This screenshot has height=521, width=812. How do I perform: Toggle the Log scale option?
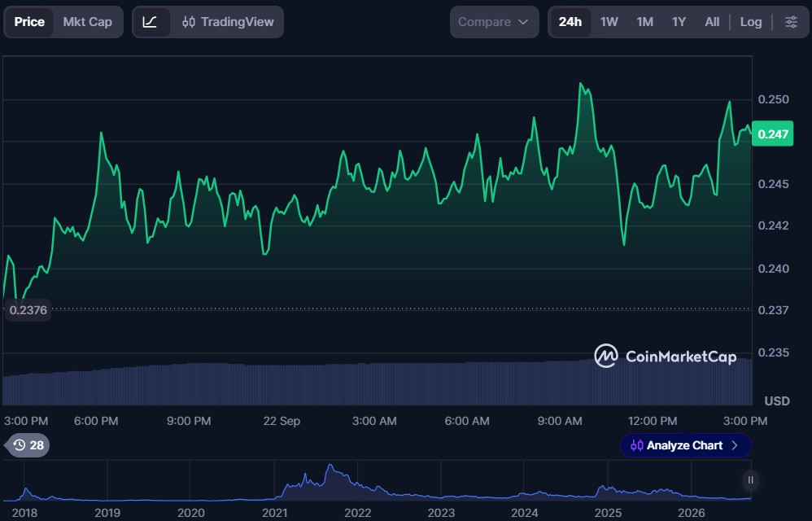tap(751, 22)
